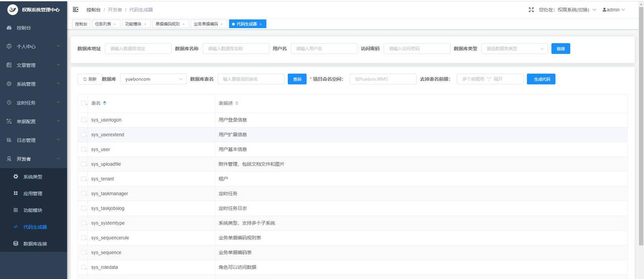
Task: Click the 生成代码 generate button
Action: point(541,79)
